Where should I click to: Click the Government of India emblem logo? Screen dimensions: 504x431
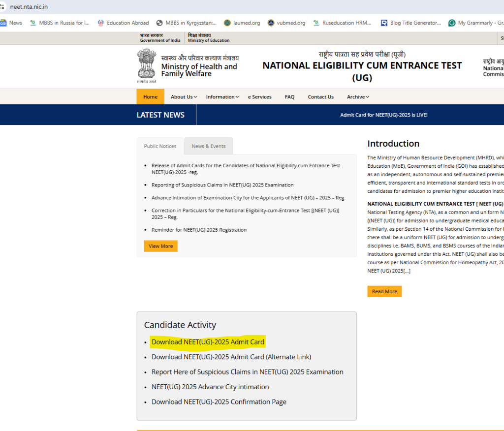coord(147,66)
